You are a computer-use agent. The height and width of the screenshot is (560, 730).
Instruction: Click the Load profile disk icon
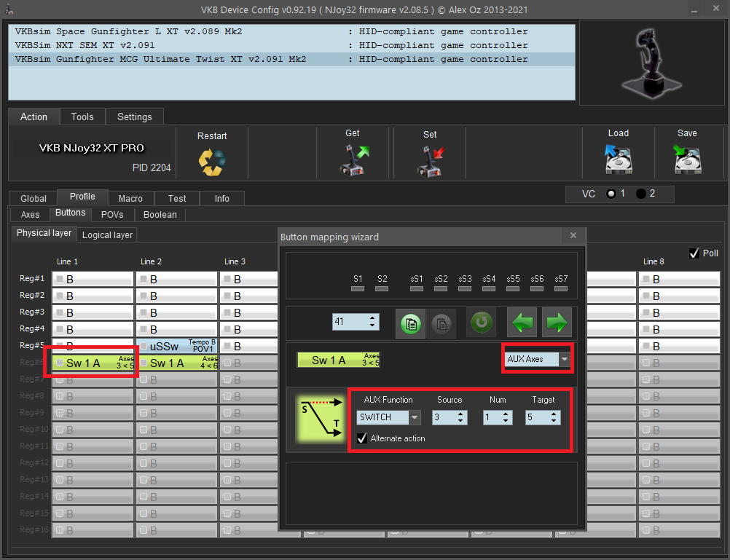(x=618, y=159)
